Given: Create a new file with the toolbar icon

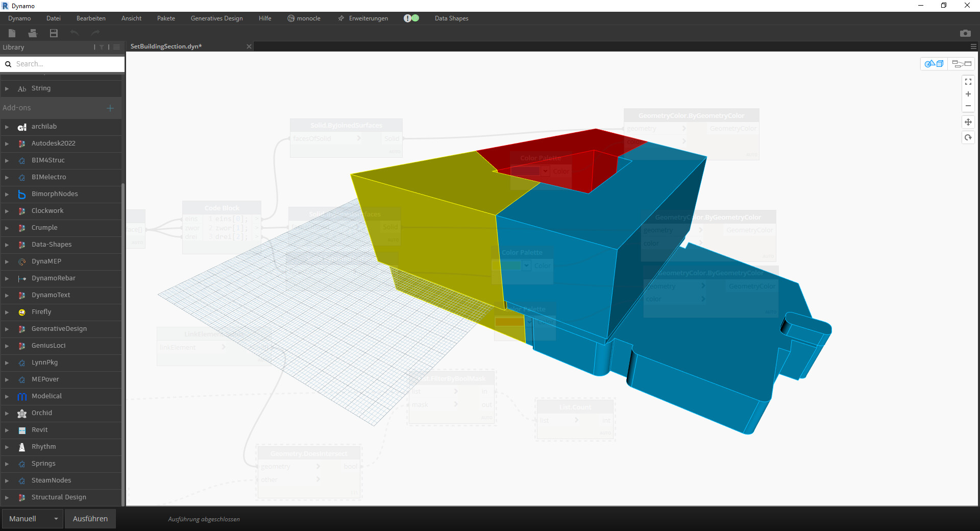Looking at the screenshot, I should pyautogui.click(x=12, y=33).
